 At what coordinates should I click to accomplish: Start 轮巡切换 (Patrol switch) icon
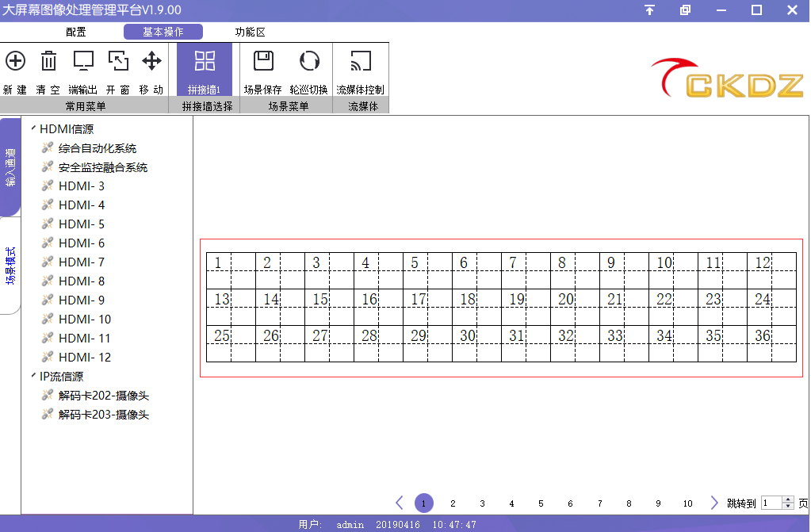tap(308, 61)
